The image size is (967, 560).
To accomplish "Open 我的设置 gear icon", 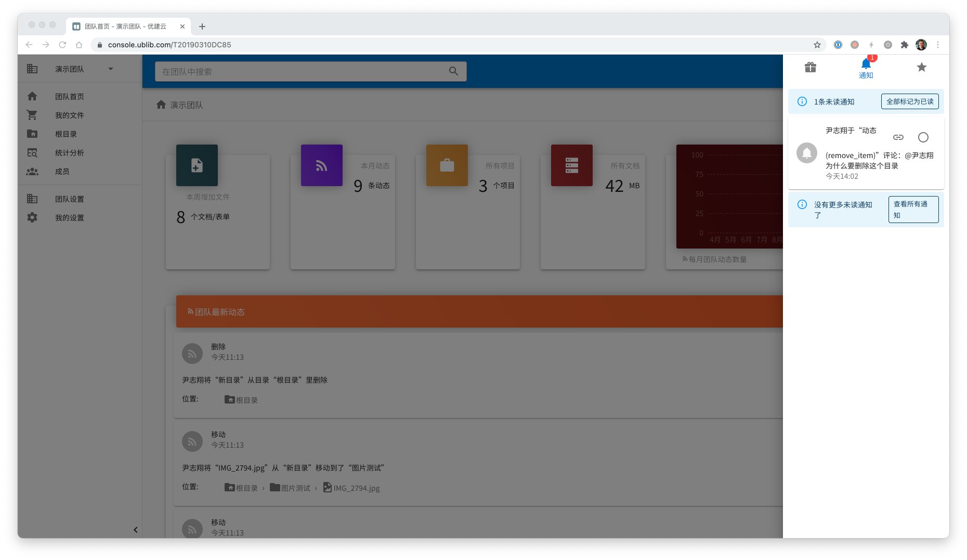I will (32, 217).
